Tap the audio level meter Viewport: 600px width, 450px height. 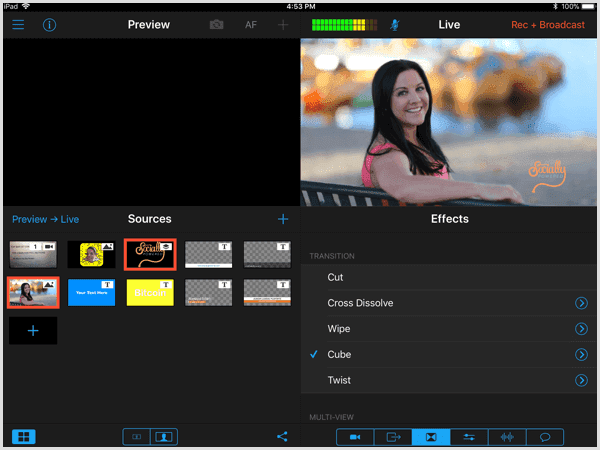[344, 25]
